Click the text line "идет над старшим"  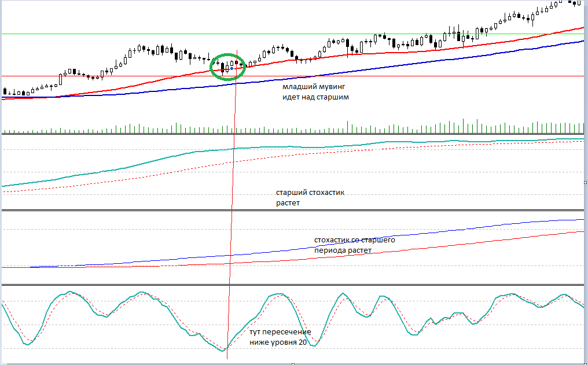[315, 97]
